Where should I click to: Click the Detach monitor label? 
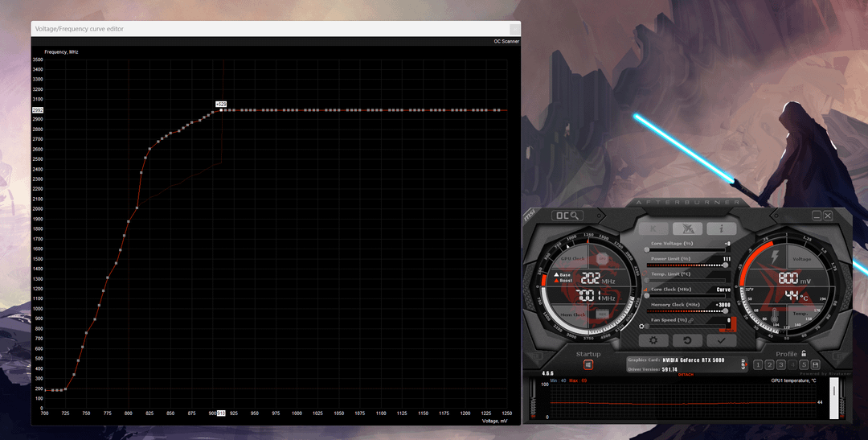point(686,375)
